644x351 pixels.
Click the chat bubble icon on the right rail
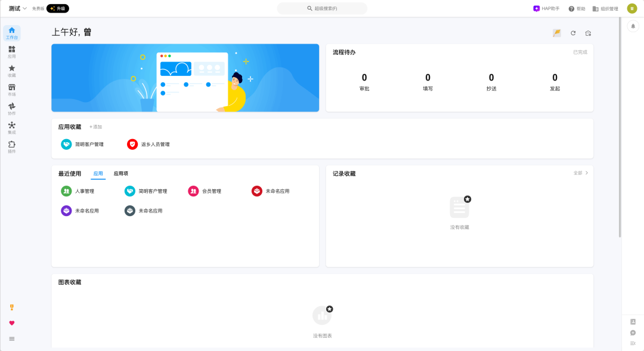point(633,333)
